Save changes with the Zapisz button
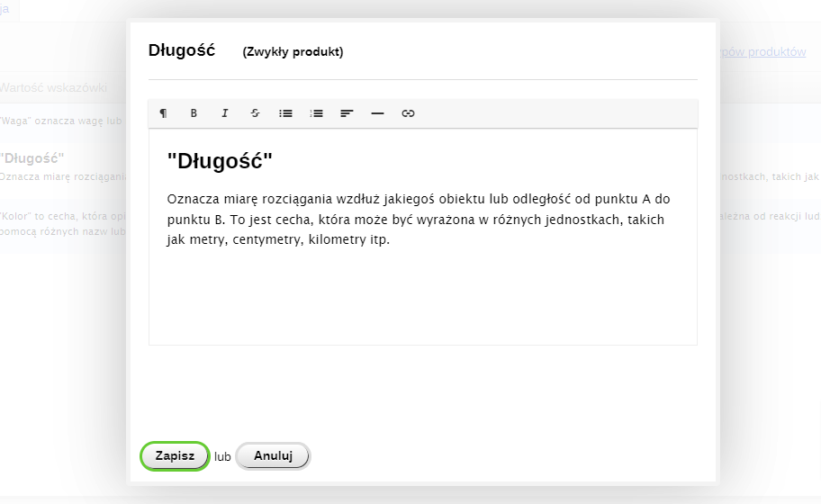The height and width of the screenshot is (504, 821). (175, 456)
